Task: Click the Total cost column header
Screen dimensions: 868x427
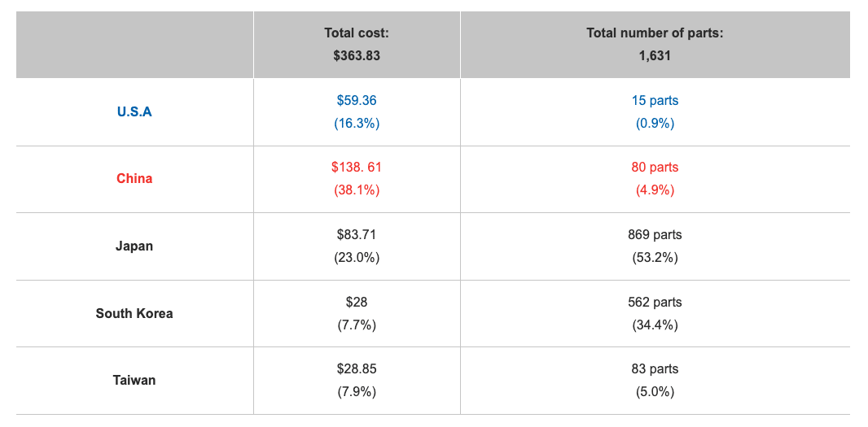Action: tap(357, 33)
